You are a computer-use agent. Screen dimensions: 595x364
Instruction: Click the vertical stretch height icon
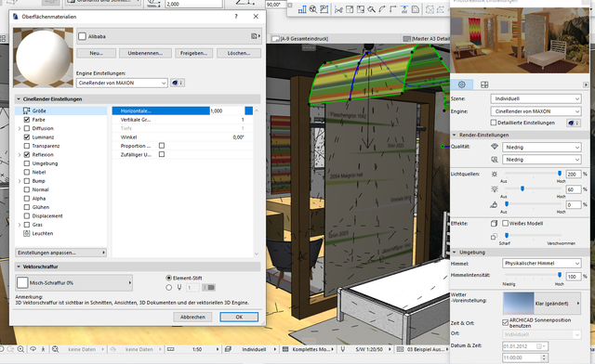pos(404,10)
